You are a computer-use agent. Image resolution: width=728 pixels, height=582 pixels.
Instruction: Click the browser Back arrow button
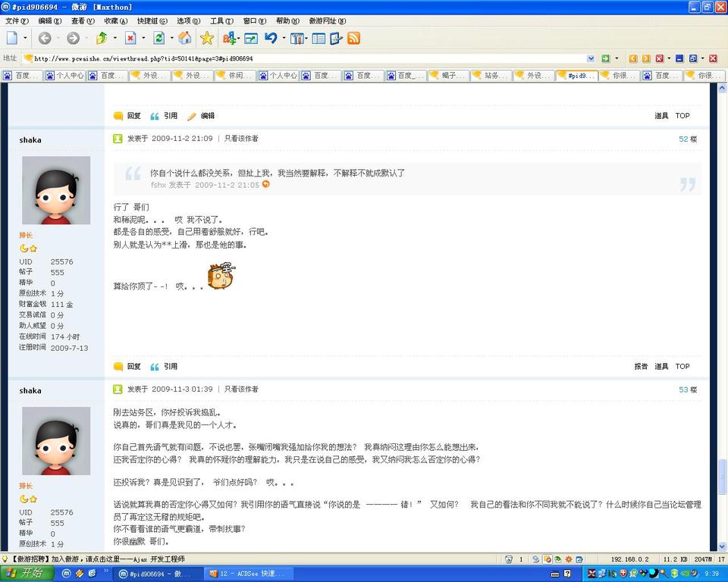pos(45,39)
